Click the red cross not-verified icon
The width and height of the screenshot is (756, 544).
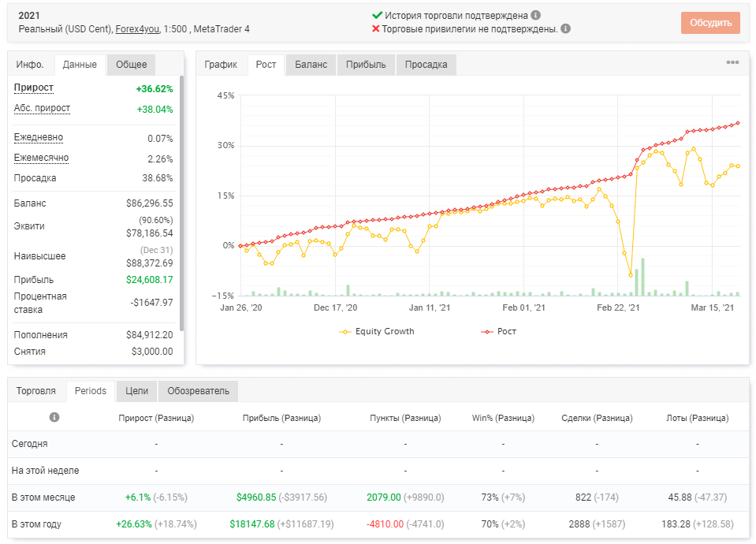pyautogui.click(x=376, y=29)
